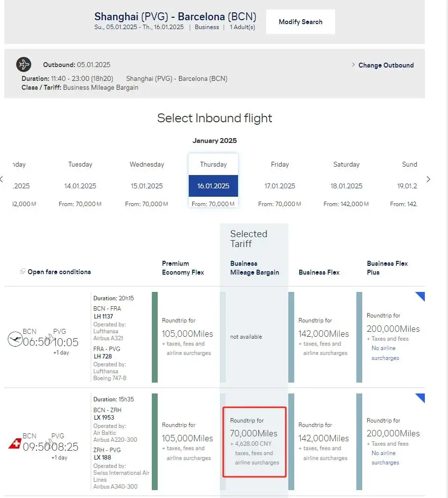Screen dimensions: 448x498
Task: Click flight number LX 188
Action: [102, 458]
